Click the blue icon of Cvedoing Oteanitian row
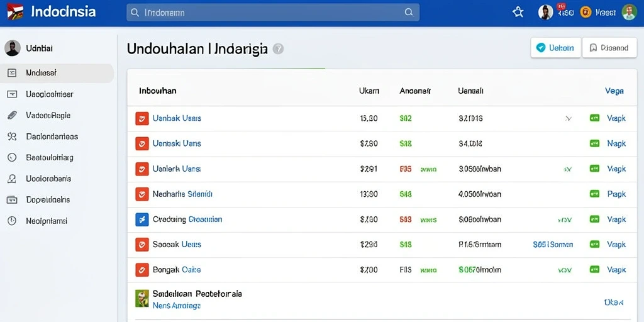The width and height of the screenshot is (644, 322). click(142, 219)
